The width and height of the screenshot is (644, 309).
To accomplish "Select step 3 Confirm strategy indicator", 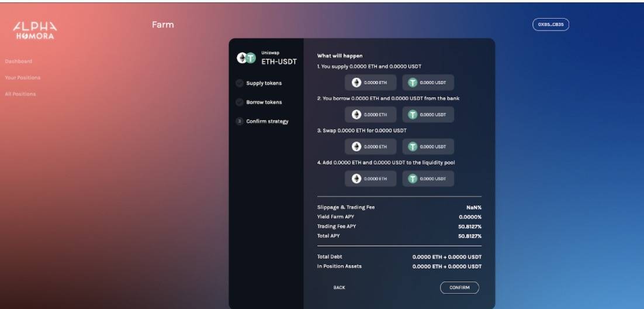I will click(240, 121).
